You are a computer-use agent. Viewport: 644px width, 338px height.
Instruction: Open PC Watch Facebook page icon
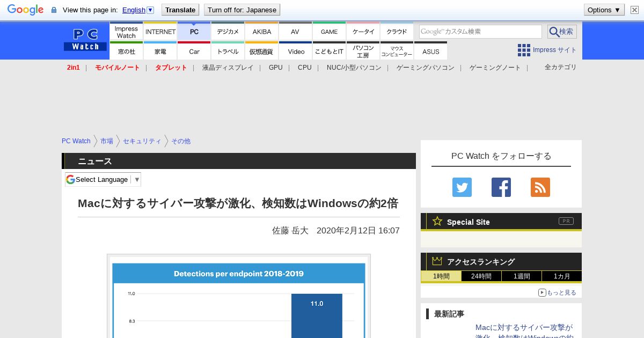click(x=501, y=187)
